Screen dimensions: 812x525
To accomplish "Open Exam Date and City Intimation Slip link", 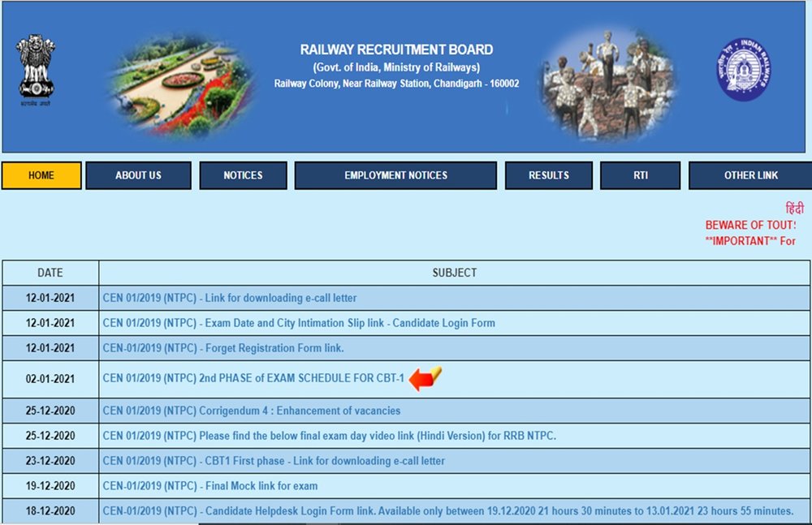I will [299, 323].
